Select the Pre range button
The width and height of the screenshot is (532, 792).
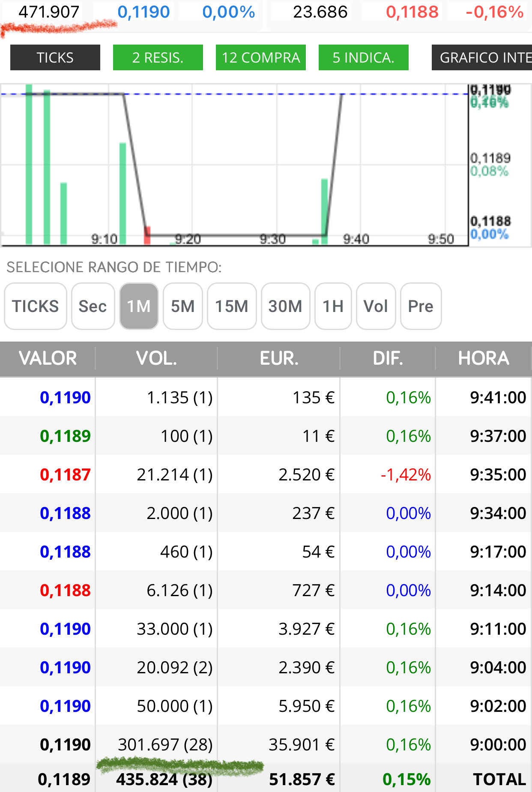pyautogui.click(x=421, y=306)
